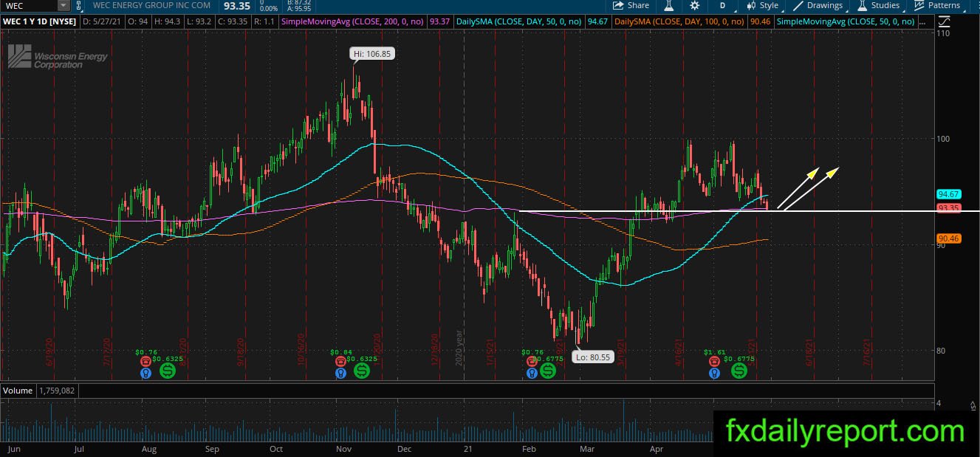Select the SimpleMovingAvg (CLOSE, 50) study label

point(846,21)
